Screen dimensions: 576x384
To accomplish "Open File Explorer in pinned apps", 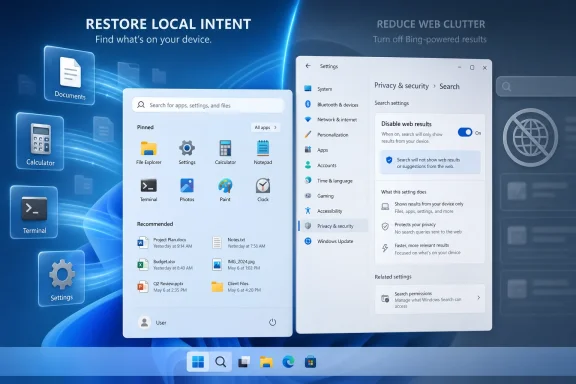I will pos(149,152).
